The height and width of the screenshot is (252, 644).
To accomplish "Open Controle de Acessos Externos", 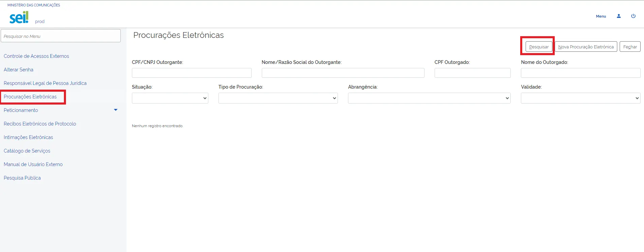I will pyautogui.click(x=36, y=56).
